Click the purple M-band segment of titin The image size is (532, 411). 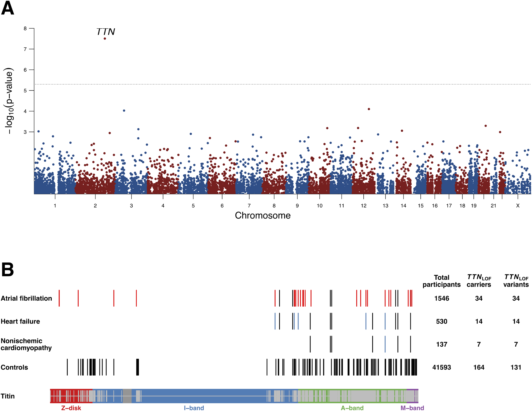[x=413, y=396]
